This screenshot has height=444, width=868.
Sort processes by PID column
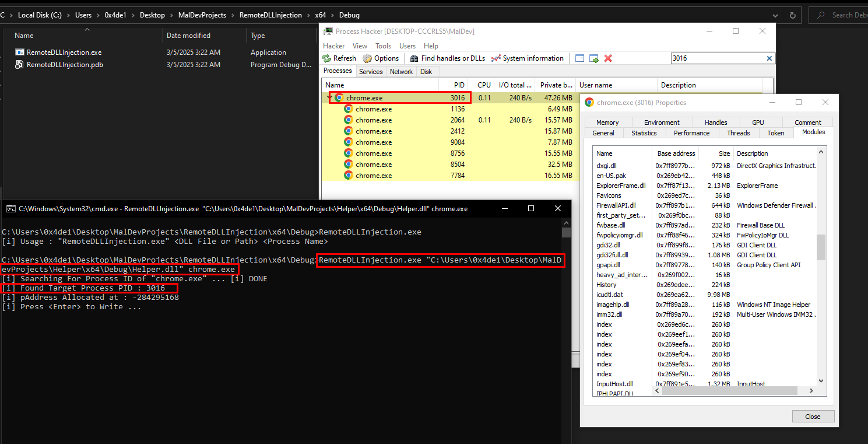tap(454, 85)
